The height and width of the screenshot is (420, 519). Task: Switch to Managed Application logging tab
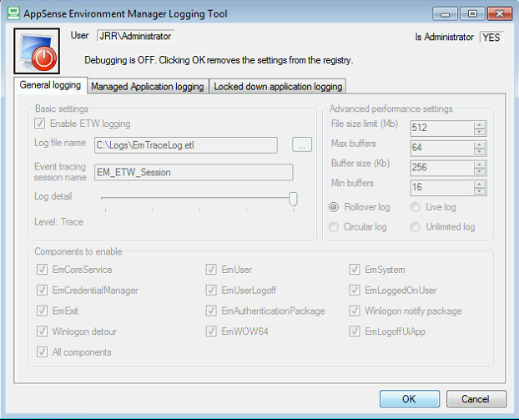(x=148, y=87)
